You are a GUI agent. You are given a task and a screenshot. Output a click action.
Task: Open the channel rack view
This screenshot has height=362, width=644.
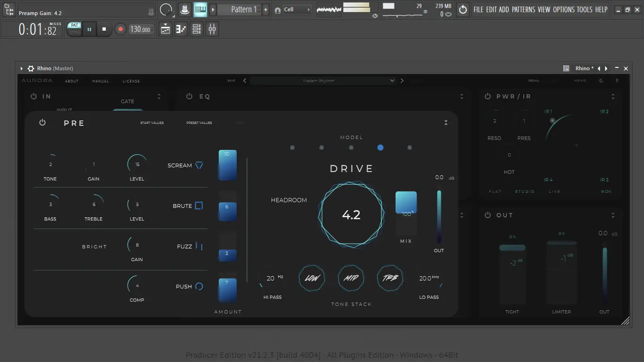(197, 29)
